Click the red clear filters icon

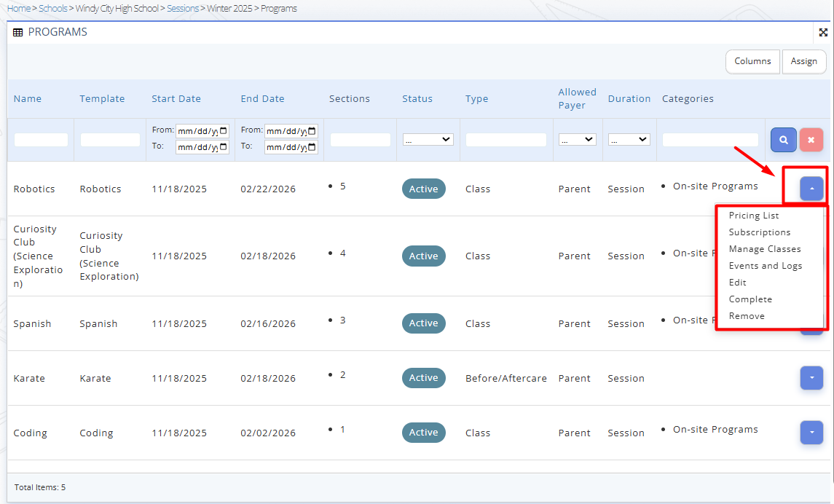click(x=811, y=140)
